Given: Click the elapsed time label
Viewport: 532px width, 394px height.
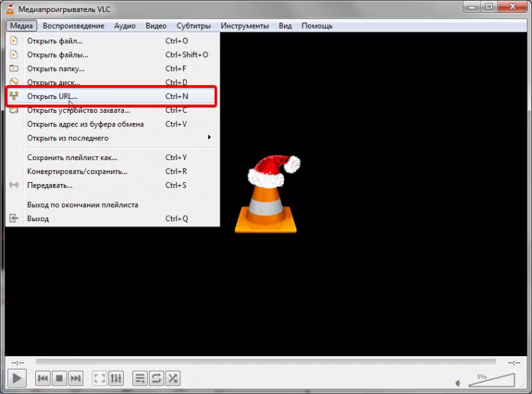Looking at the screenshot, I should (x=18, y=363).
